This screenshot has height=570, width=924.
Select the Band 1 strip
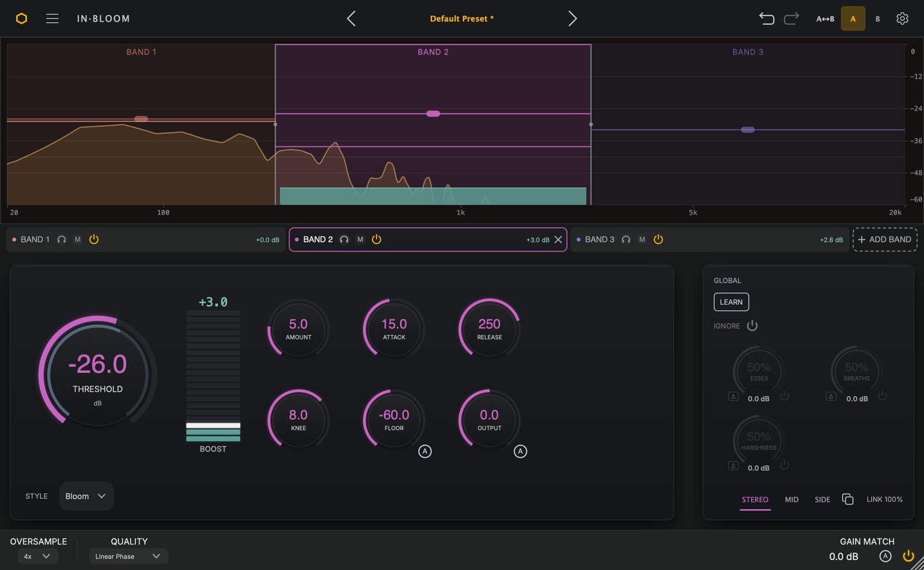click(146, 240)
